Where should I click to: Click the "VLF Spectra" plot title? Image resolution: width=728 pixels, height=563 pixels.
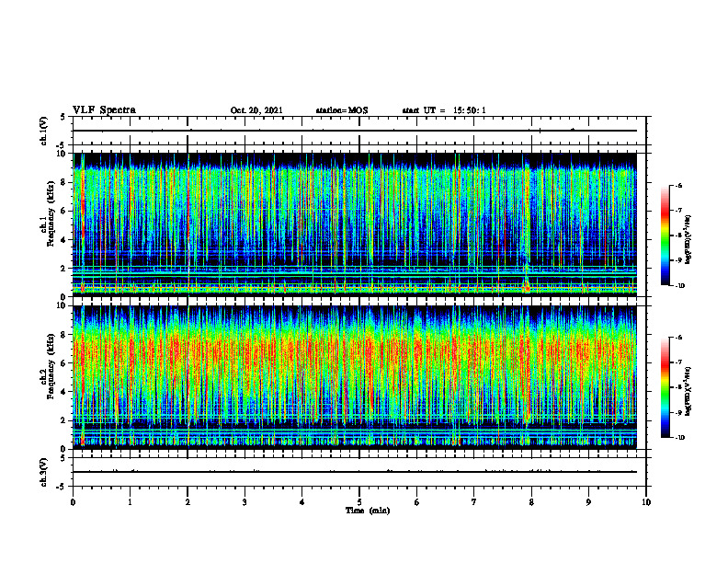(x=104, y=110)
